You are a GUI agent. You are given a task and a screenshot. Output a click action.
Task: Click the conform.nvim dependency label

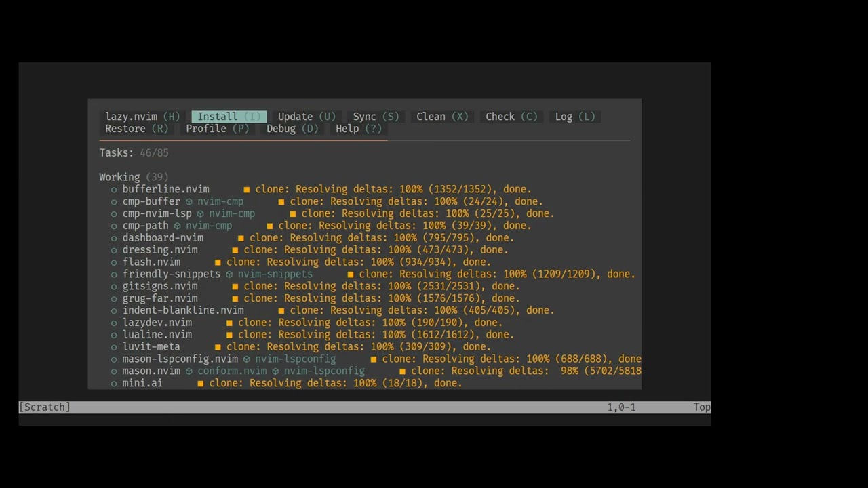(232, 371)
